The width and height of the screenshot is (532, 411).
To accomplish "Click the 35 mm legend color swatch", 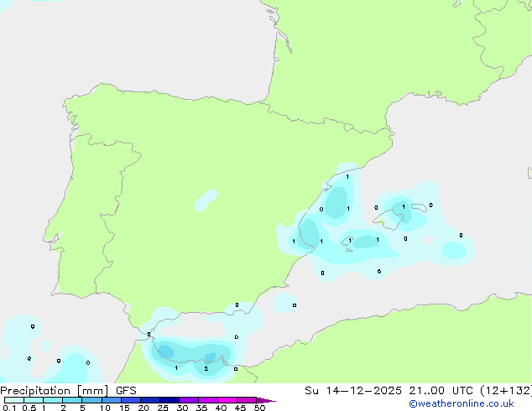I will click(x=208, y=400).
